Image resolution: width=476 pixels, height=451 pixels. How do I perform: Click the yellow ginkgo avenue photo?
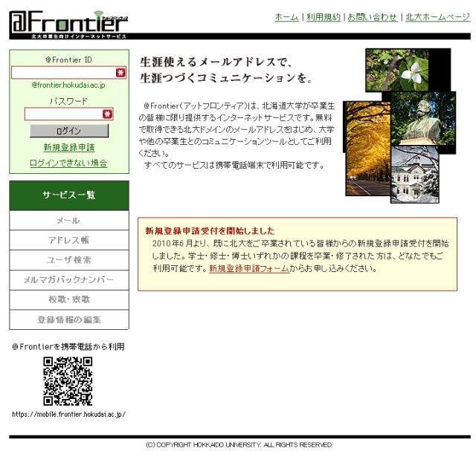(368, 149)
